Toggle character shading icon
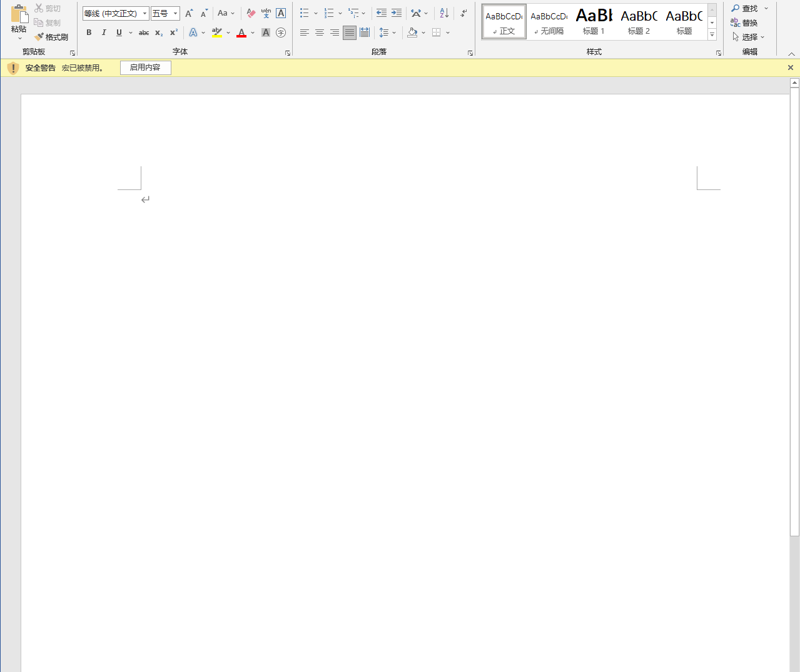The width and height of the screenshot is (800, 672). tap(266, 33)
